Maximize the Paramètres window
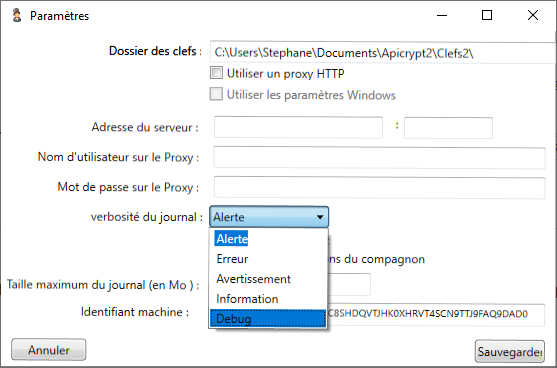This screenshot has width=557, height=368. 487,16
